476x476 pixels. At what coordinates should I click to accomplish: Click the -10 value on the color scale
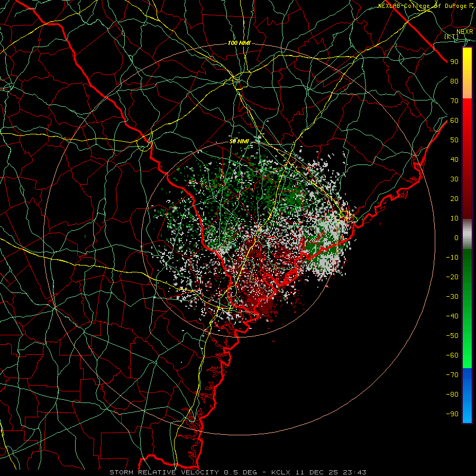click(452, 258)
